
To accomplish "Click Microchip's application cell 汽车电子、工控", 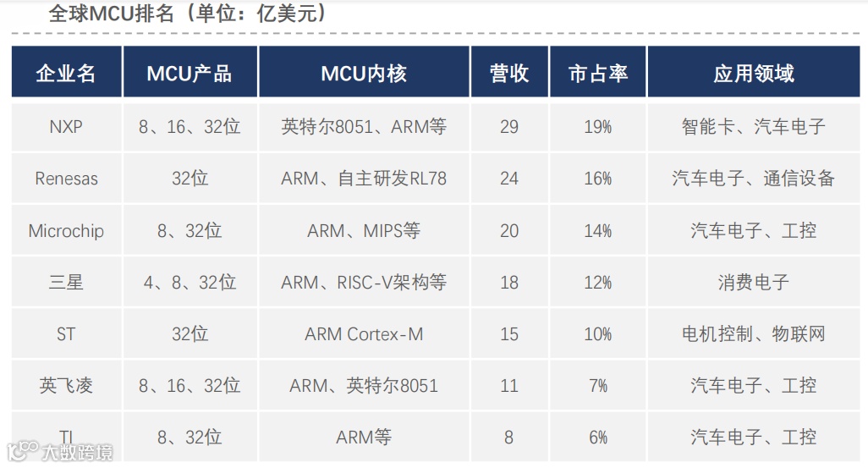I will pyautogui.click(x=754, y=230).
